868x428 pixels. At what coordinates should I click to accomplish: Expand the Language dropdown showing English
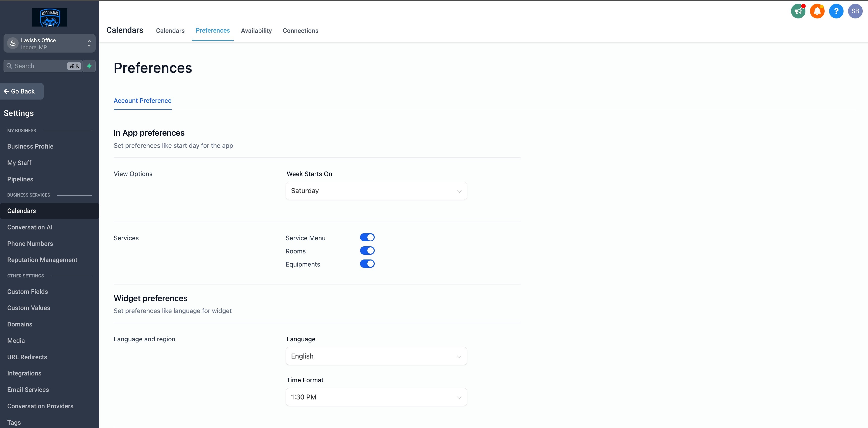click(376, 356)
